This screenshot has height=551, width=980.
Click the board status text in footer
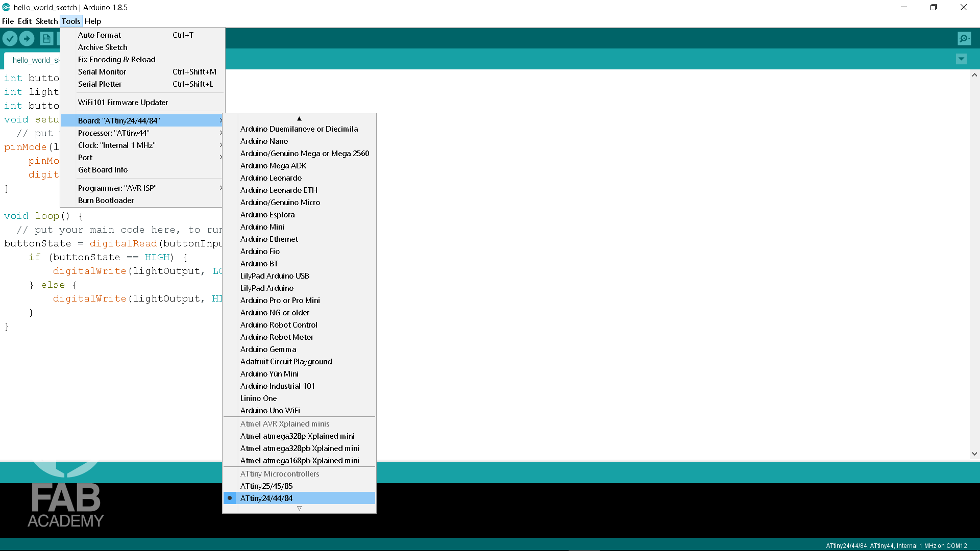896,545
